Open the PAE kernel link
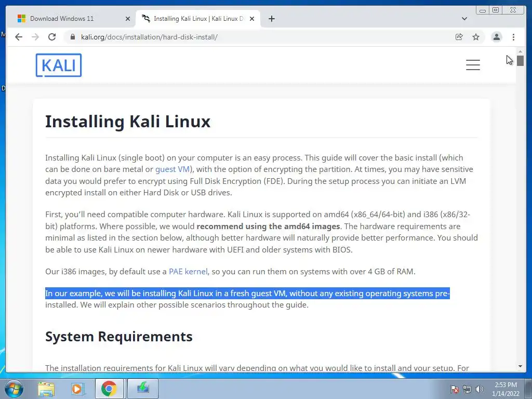This screenshot has width=532, height=399. [188, 272]
